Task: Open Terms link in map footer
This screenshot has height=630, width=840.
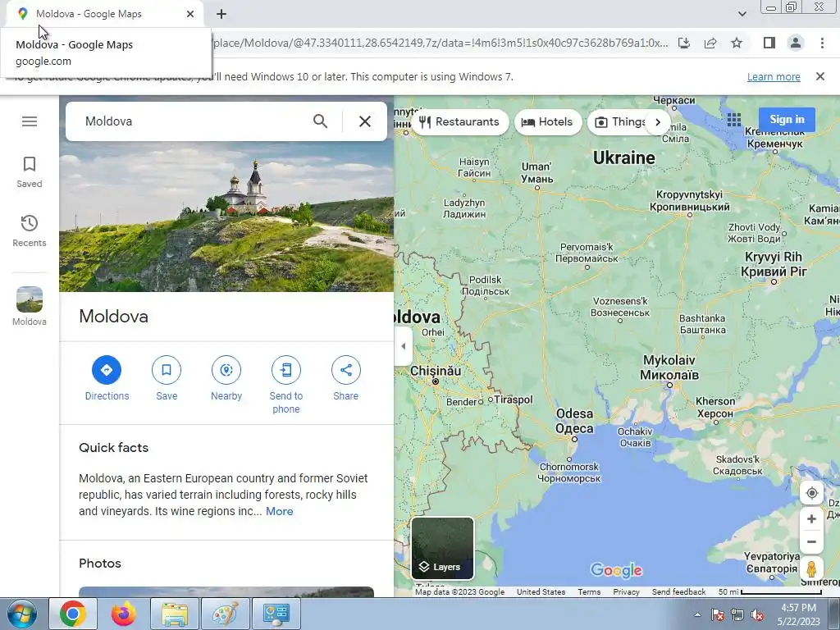Action: coord(589,592)
